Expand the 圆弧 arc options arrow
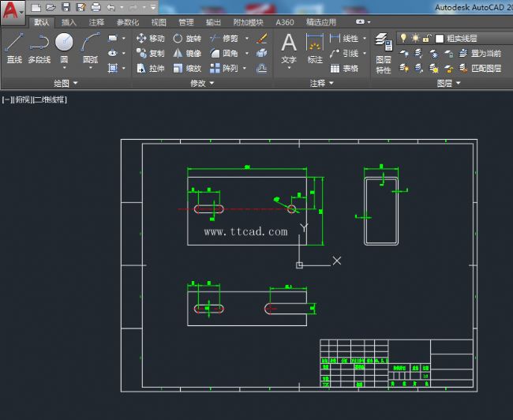This screenshot has width=513, height=420. tap(91, 68)
